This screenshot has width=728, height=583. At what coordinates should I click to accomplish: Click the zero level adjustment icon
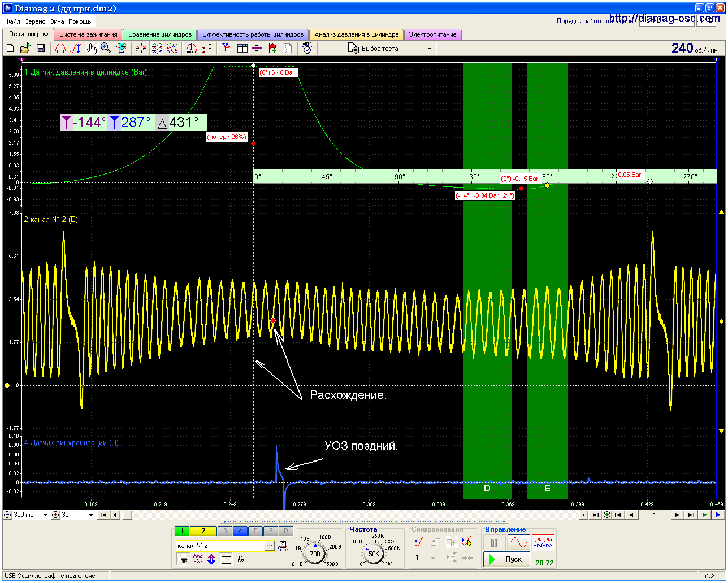click(x=207, y=49)
